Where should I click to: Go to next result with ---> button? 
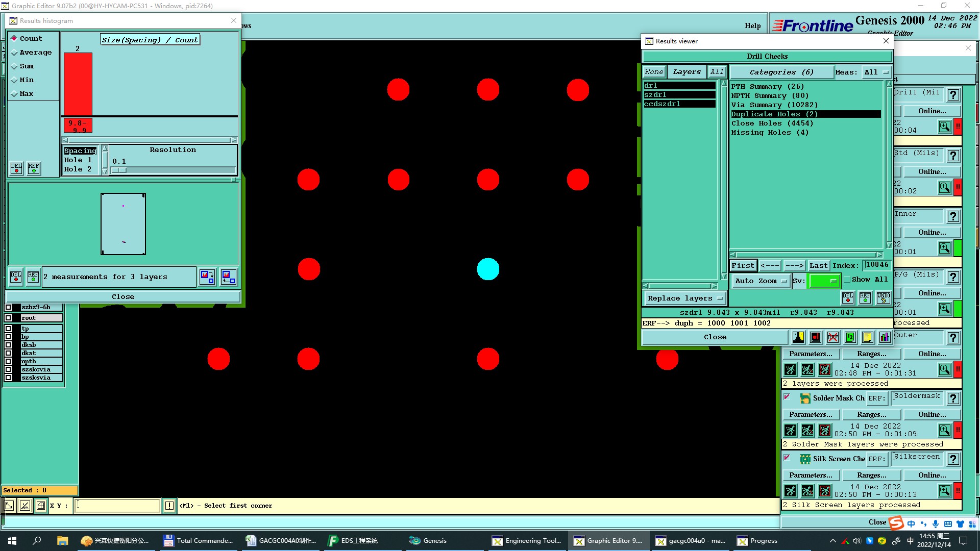[794, 266]
